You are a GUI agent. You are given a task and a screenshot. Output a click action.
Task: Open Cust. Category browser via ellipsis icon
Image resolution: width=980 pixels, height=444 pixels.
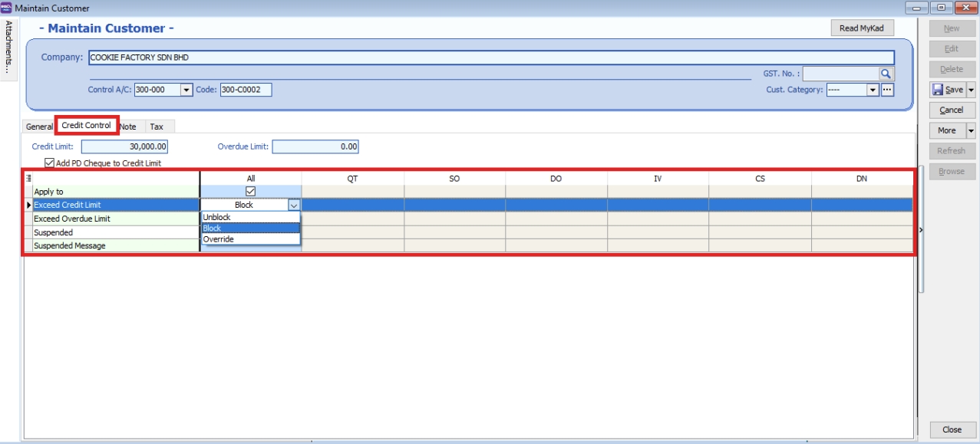coord(886,90)
